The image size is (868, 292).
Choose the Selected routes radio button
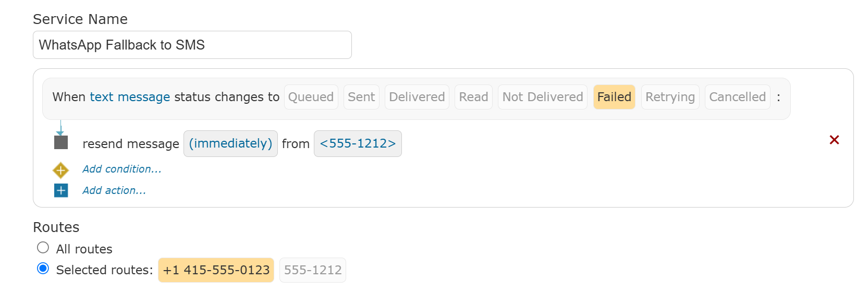[43, 269]
